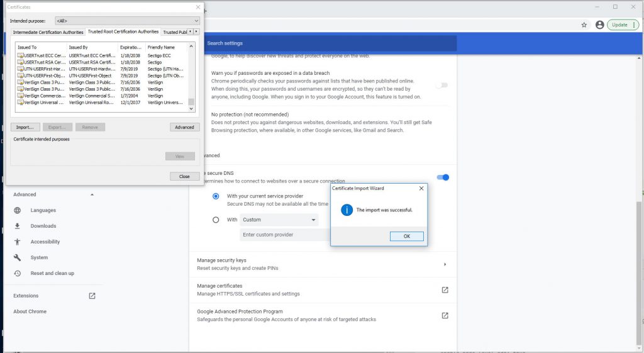Switch to Intermediate Certification Authorities tab
The width and height of the screenshot is (644, 353).
click(48, 32)
